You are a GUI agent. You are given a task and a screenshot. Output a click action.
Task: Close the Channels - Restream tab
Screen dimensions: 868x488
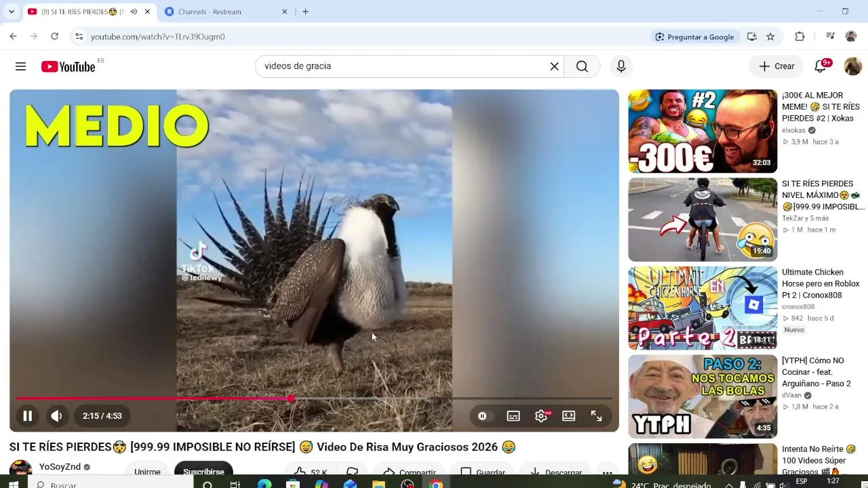(285, 12)
